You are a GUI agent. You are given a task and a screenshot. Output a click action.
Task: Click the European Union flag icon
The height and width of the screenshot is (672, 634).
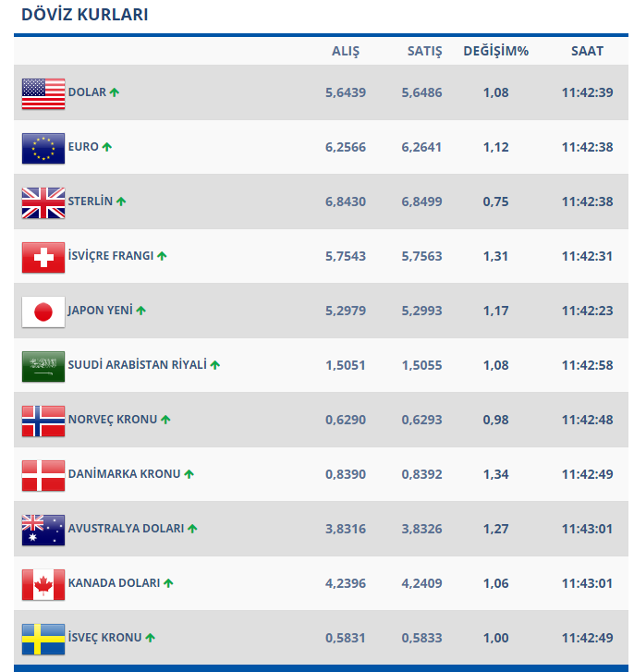[43, 148]
